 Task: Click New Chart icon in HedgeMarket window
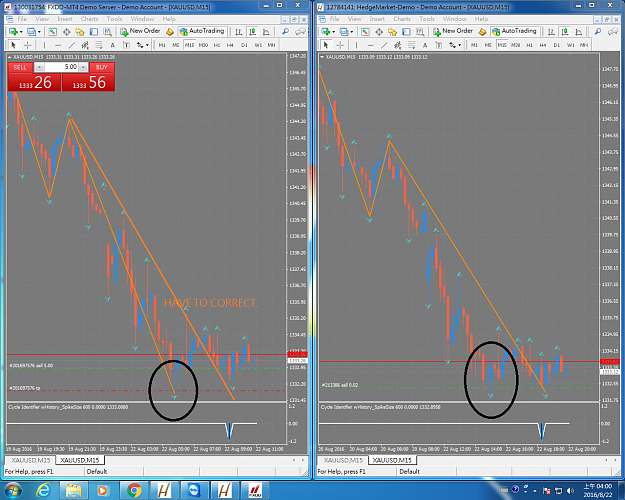(x=326, y=31)
